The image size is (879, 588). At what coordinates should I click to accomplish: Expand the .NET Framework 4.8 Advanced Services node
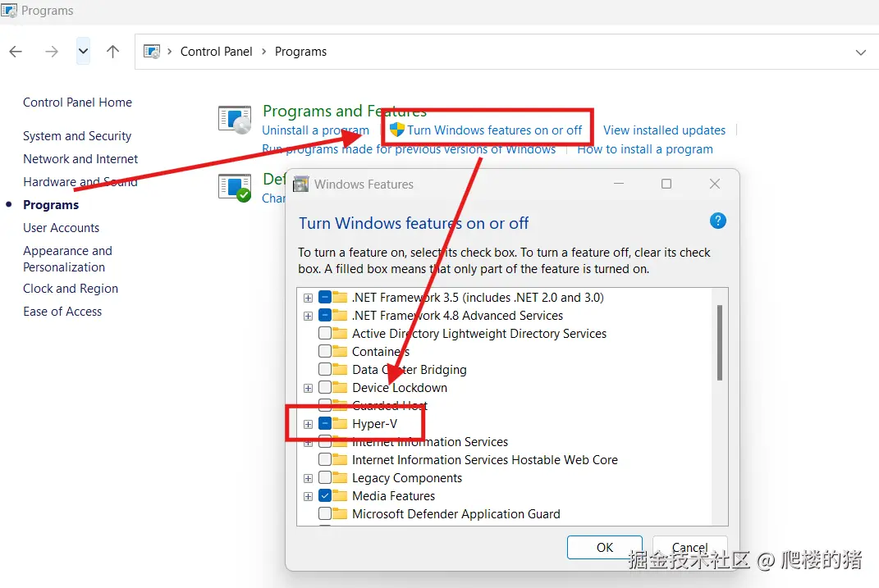point(308,316)
